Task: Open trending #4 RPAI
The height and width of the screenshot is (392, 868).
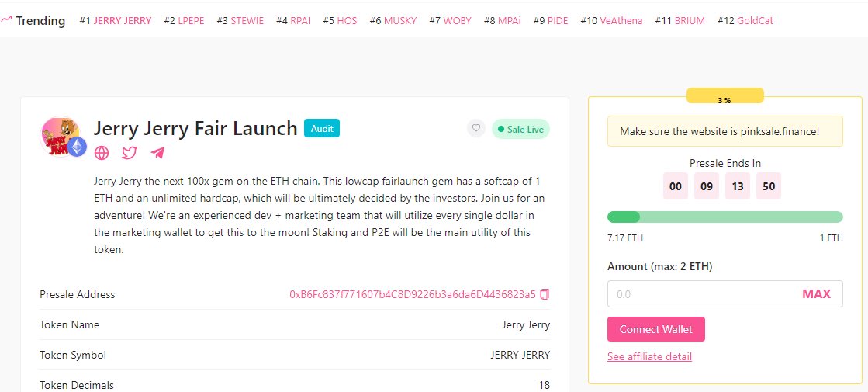Action: (293, 21)
